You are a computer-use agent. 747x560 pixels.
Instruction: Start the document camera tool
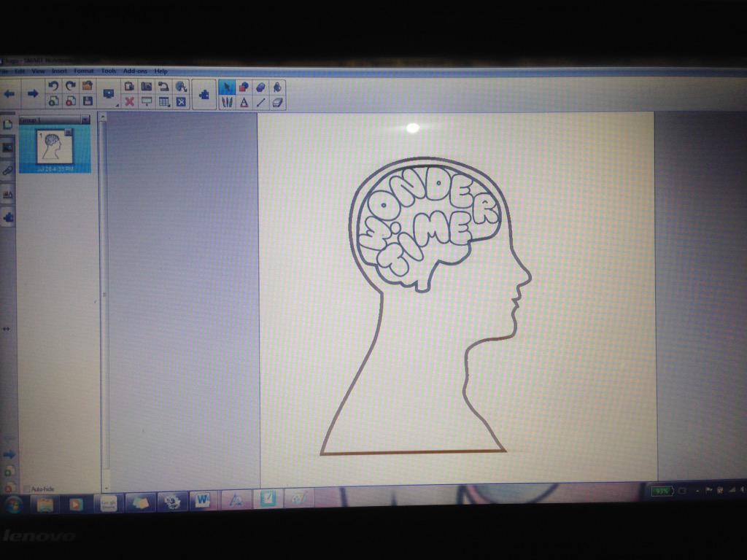click(163, 87)
